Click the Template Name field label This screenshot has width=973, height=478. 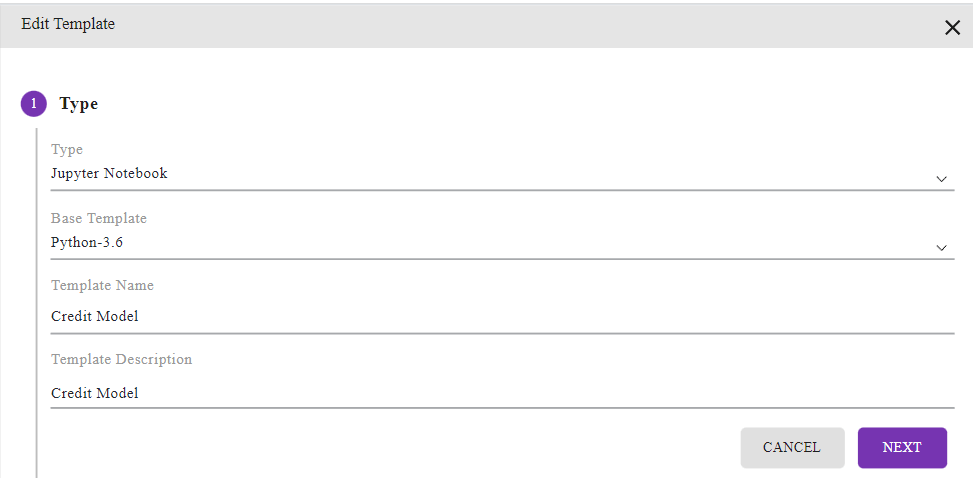point(102,286)
